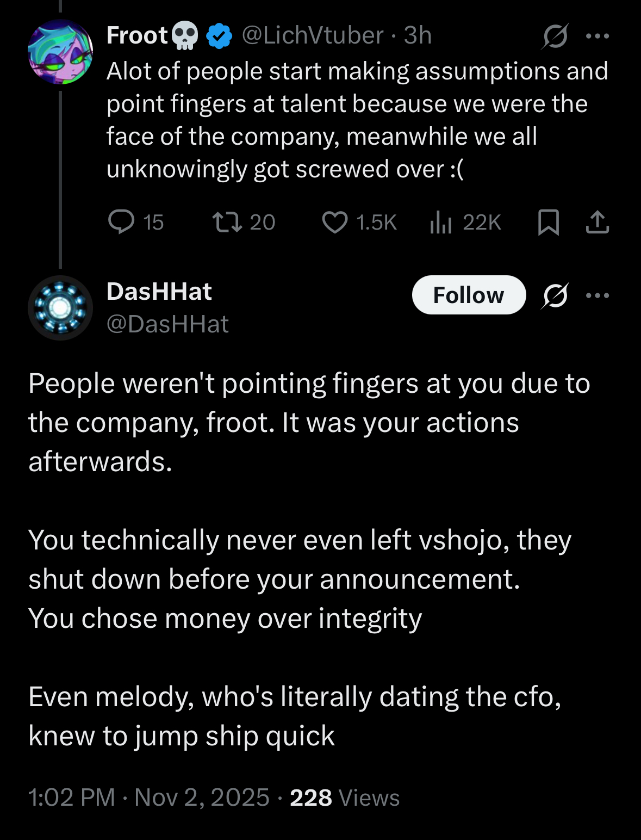The height and width of the screenshot is (840, 641).
Task: Tap Grok icon beside Follow button
Action: tap(555, 295)
